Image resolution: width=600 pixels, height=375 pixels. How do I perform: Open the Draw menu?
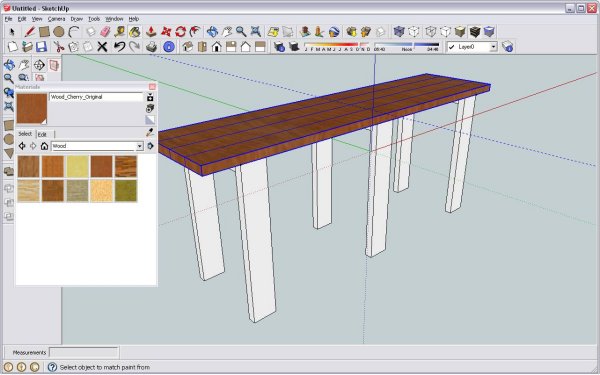pyautogui.click(x=77, y=19)
